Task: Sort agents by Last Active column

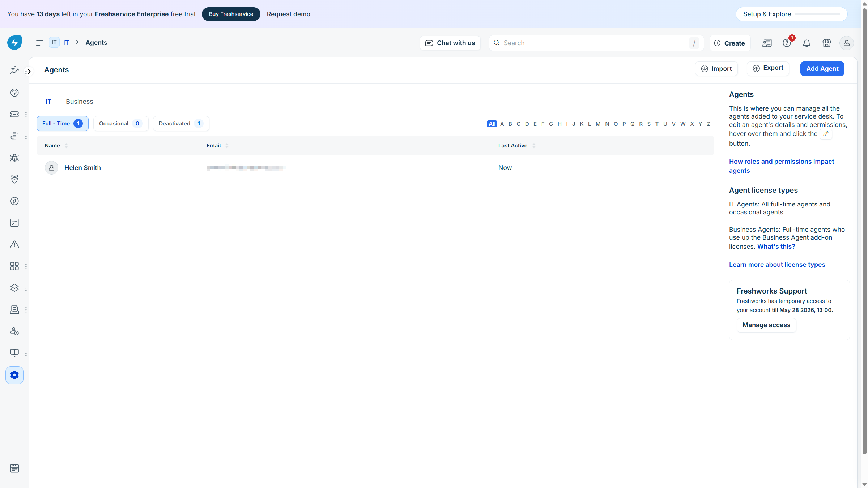Action: (x=516, y=146)
